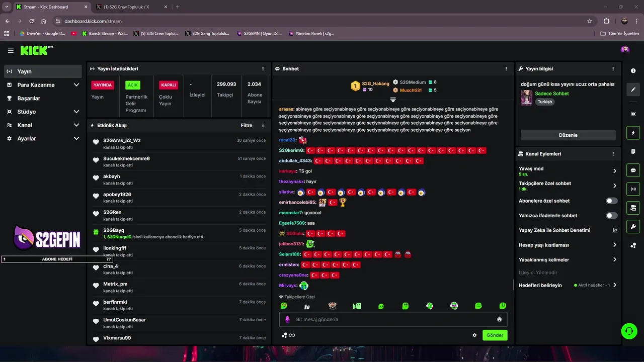Click username karkaya in chat
The height and width of the screenshot is (362, 644).
point(287,171)
